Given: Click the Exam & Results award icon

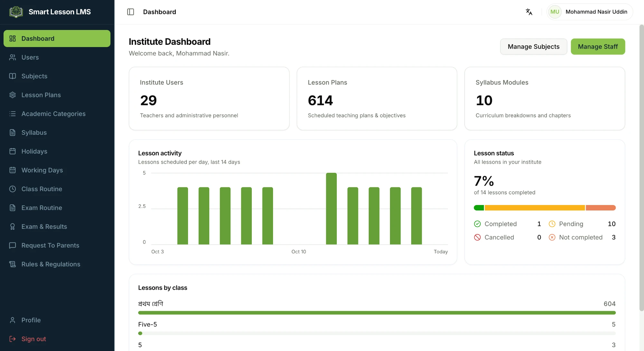Looking at the screenshot, I should pos(13,227).
